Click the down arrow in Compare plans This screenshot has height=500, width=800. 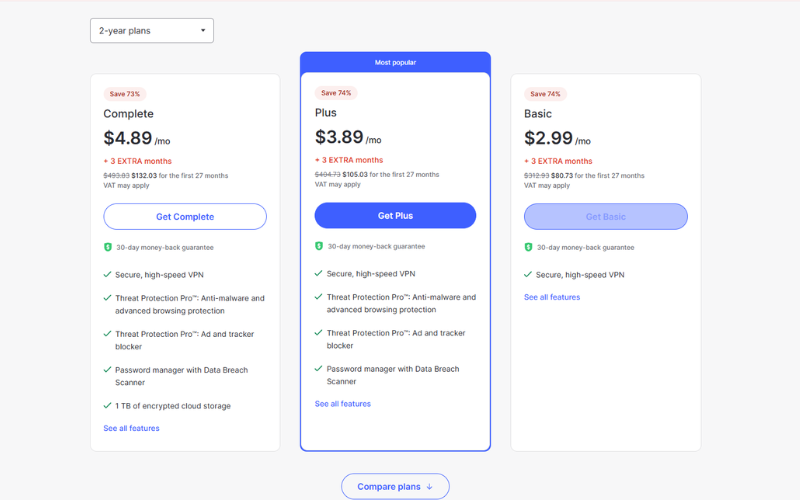pyautogui.click(x=430, y=487)
